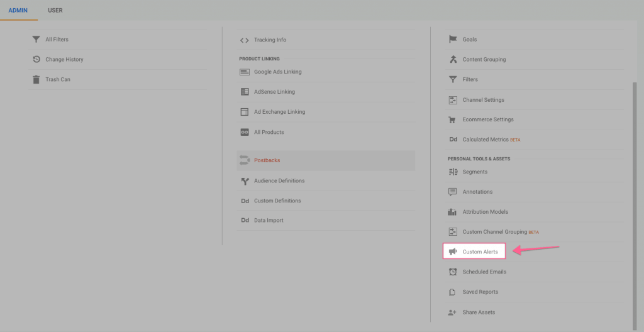Select the ADMIN tab

coord(18,11)
